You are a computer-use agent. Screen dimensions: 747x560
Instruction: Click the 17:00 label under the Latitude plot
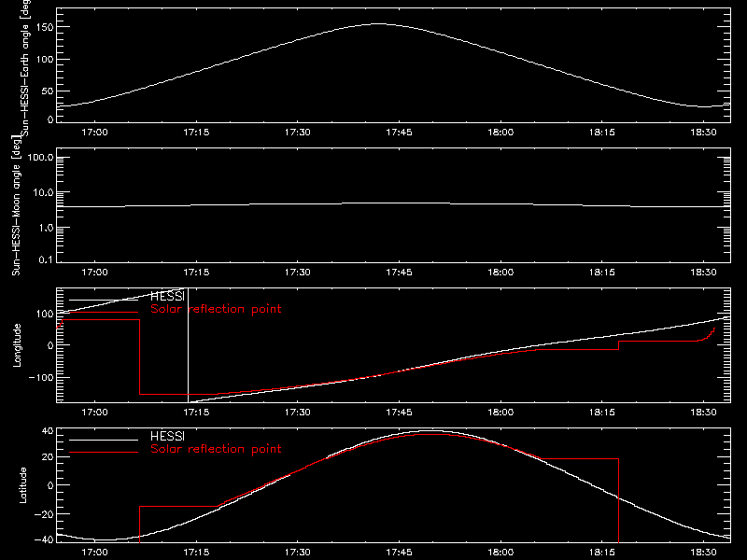coord(95,553)
